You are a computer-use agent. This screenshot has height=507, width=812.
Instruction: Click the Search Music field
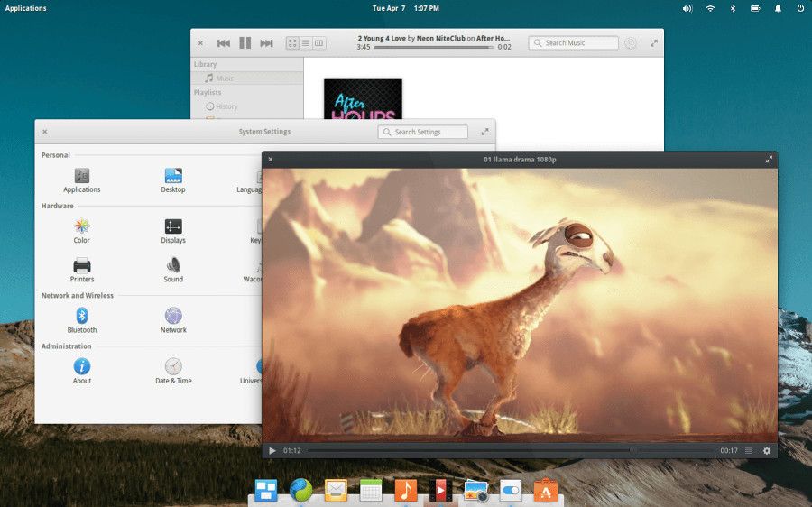[573, 43]
